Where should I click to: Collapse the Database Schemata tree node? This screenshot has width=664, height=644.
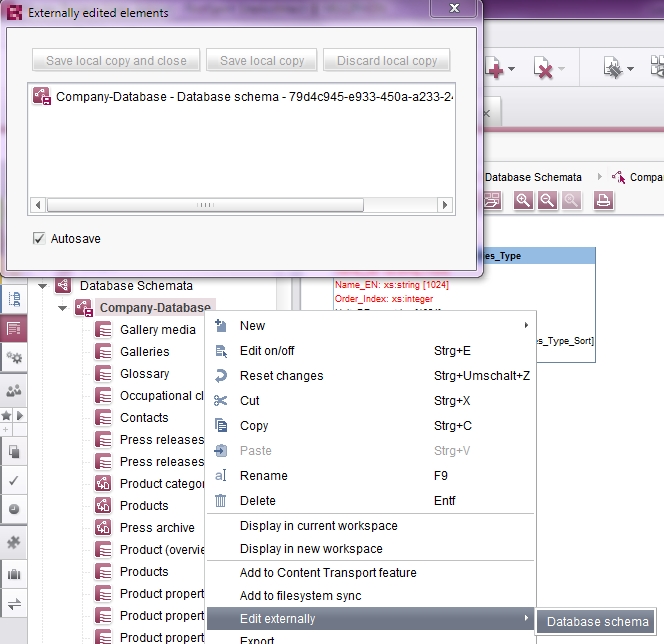pos(42,286)
